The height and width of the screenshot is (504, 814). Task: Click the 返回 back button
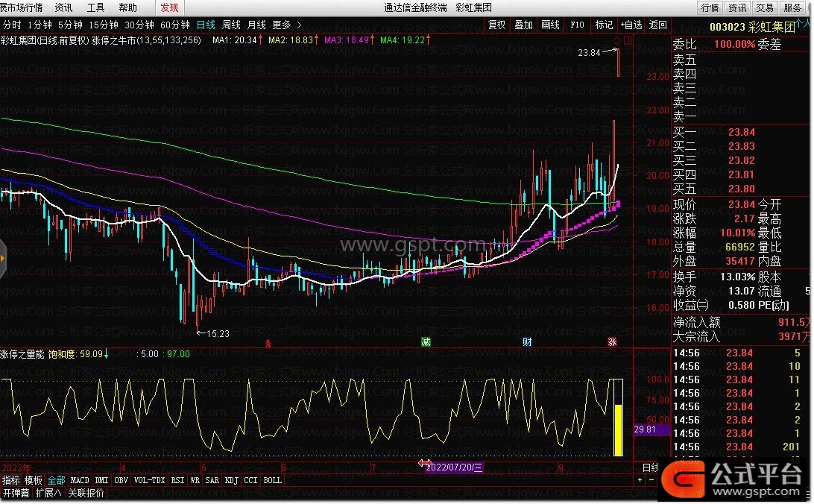coord(657,25)
